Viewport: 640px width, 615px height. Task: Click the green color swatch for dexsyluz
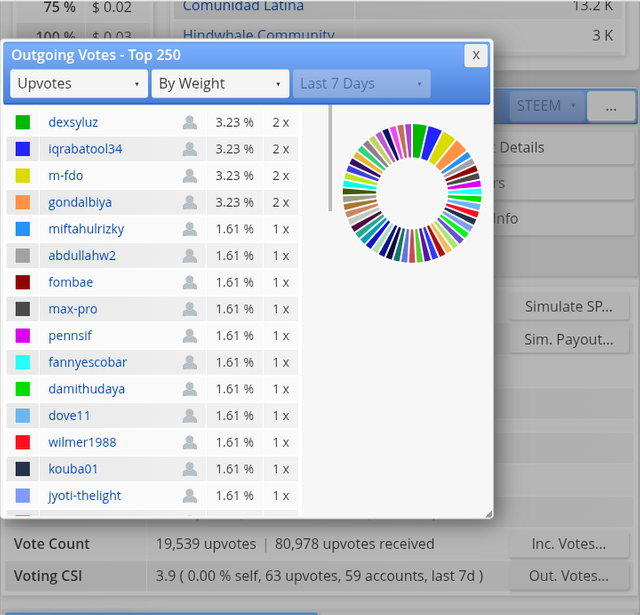coord(23,122)
